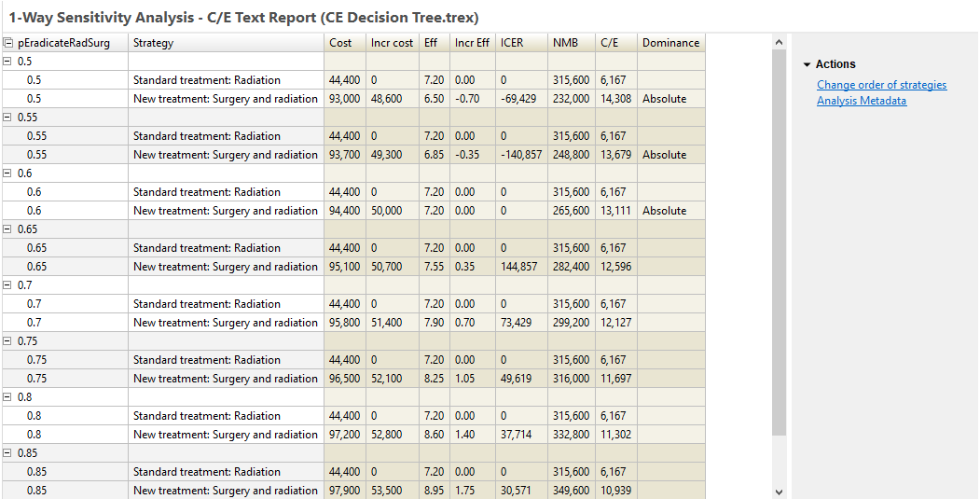Open the Analysis Metadata link

pos(861,101)
